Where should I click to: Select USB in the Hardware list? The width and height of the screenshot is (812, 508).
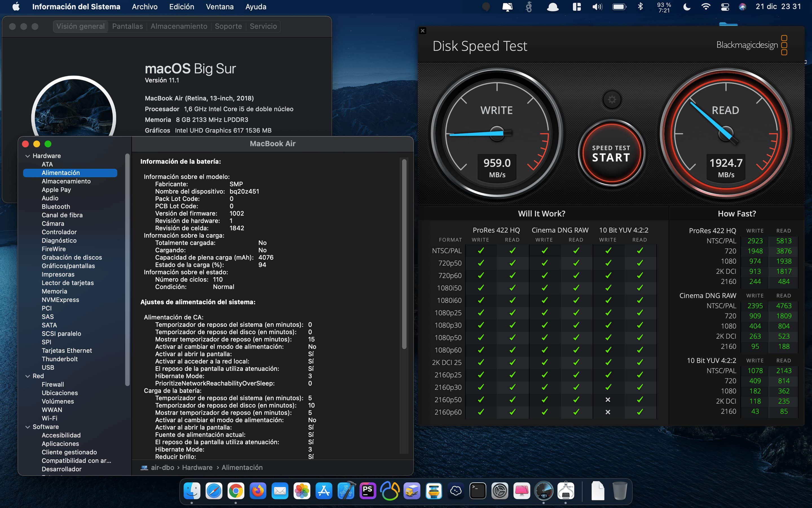[48, 367]
